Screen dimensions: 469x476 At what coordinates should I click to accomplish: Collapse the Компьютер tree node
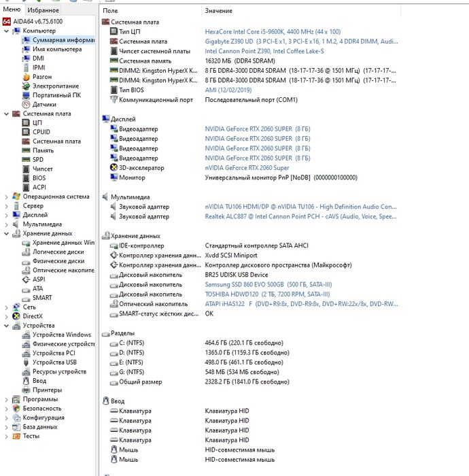(6, 31)
